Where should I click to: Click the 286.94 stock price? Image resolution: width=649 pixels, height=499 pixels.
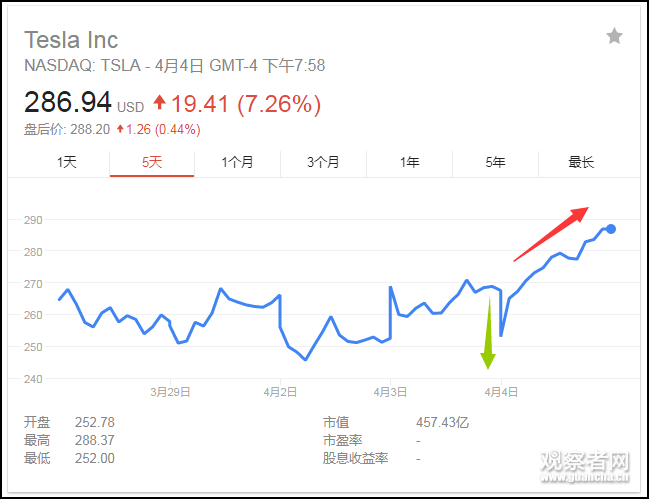68,103
